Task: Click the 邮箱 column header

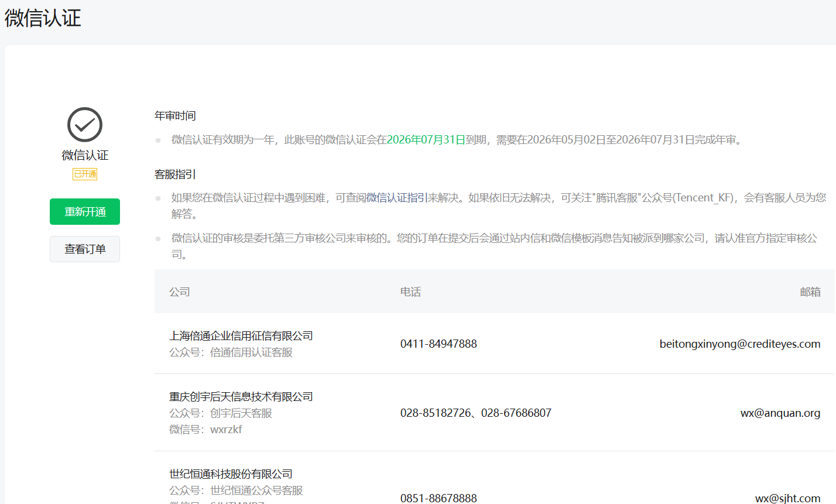Action: [x=810, y=292]
